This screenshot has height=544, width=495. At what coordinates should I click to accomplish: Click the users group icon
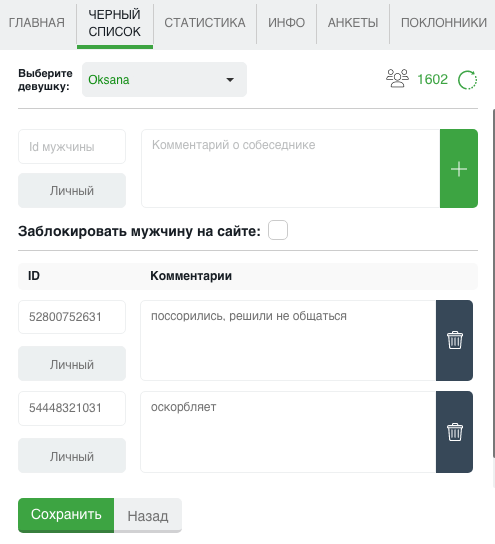coord(397,79)
